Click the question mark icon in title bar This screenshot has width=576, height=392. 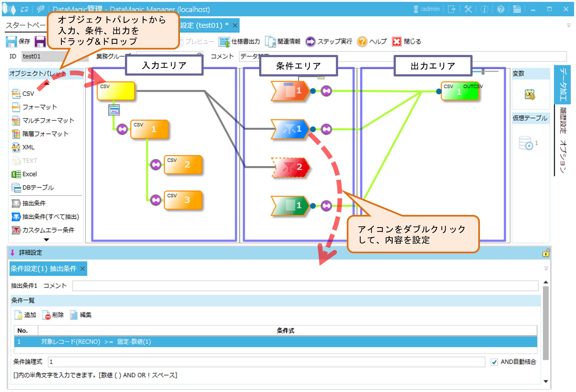(501, 9)
